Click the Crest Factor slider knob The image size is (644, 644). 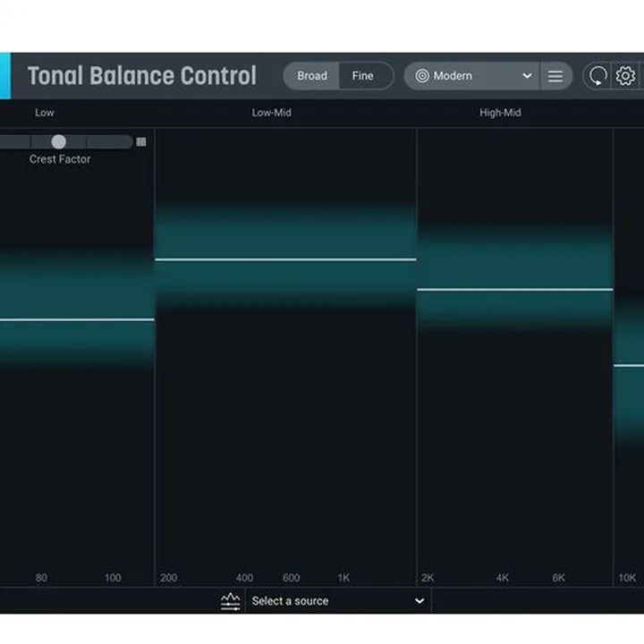(x=59, y=141)
